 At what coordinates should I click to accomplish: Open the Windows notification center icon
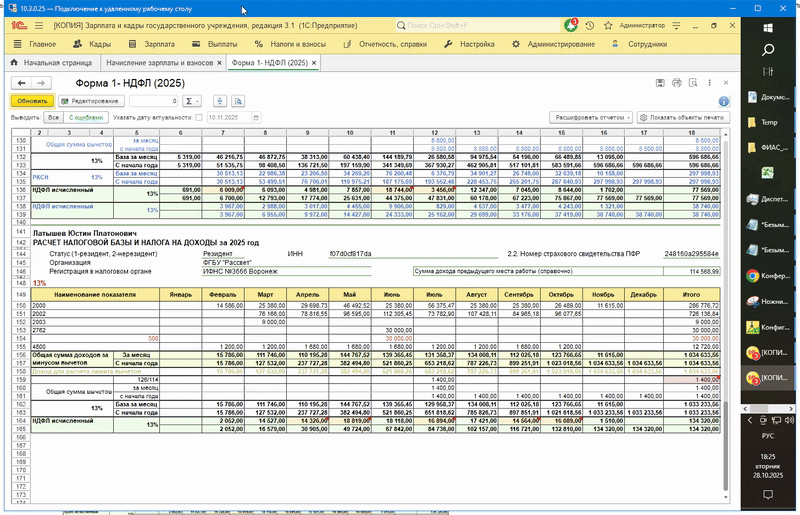click(x=768, y=494)
